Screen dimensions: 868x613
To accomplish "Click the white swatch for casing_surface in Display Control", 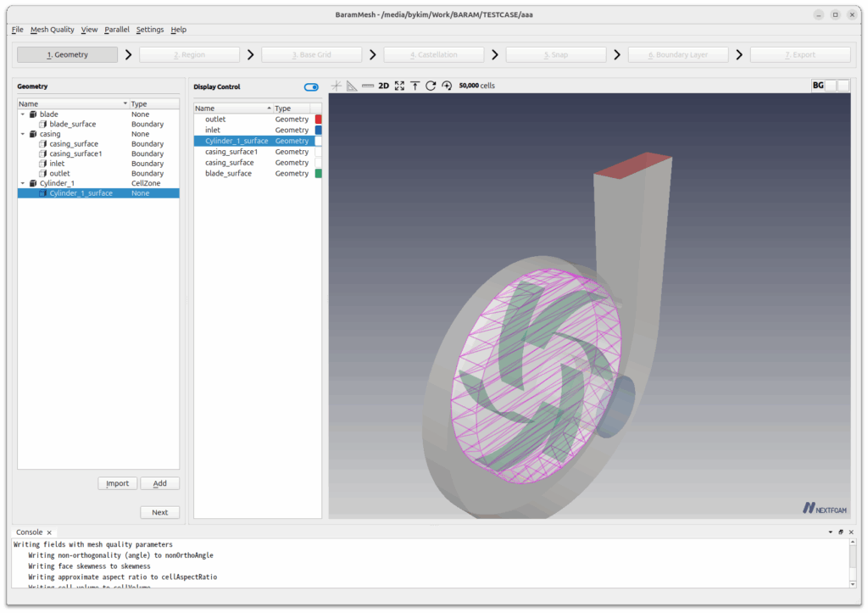I will [319, 163].
